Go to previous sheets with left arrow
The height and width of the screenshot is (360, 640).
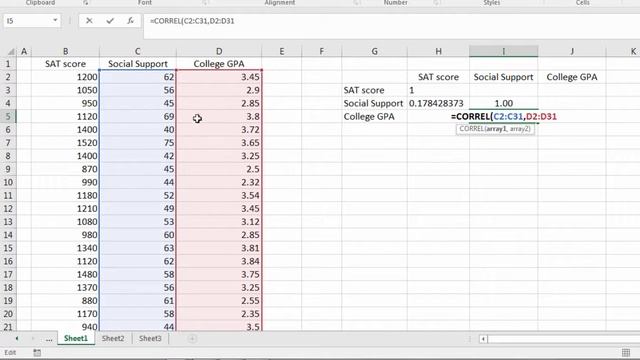click(x=17, y=338)
